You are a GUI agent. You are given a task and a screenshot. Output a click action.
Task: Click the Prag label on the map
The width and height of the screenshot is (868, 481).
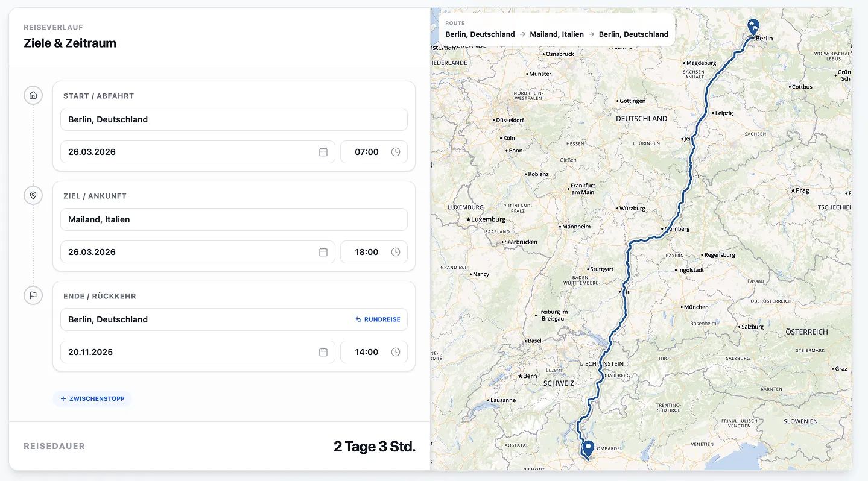[x=800, y=190]
